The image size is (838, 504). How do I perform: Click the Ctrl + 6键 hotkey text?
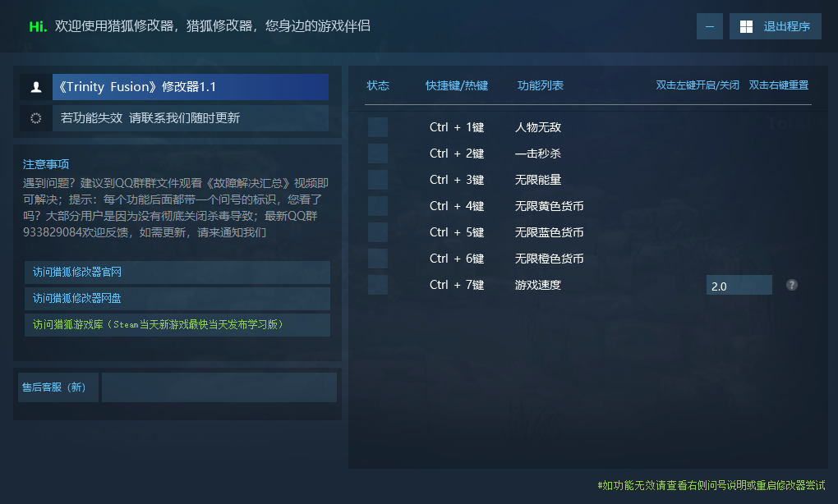coord(457,259)
